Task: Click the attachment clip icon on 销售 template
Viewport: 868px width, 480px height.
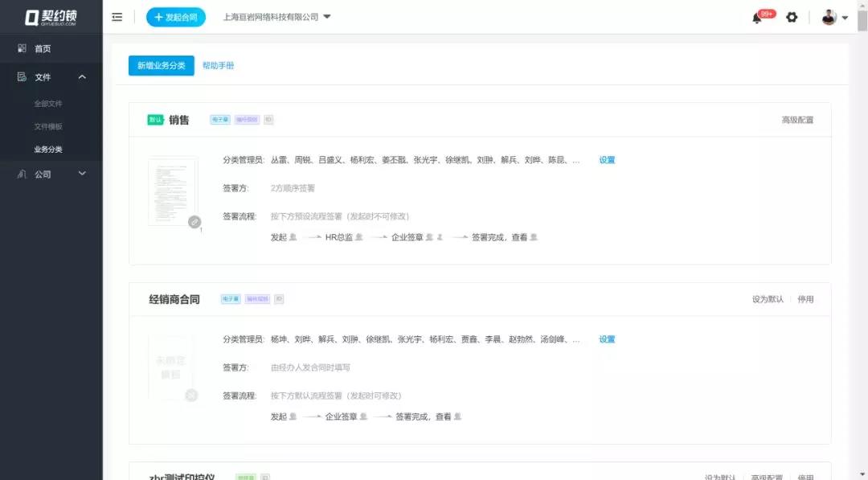Action: [x=194, y=222]
